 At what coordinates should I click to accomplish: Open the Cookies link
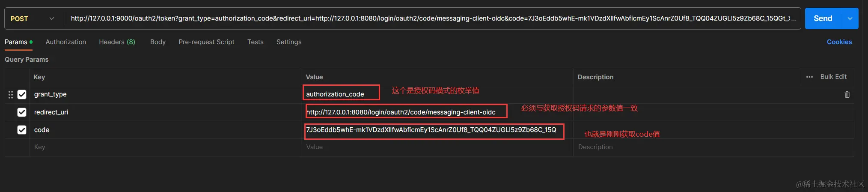coord(839,42)
